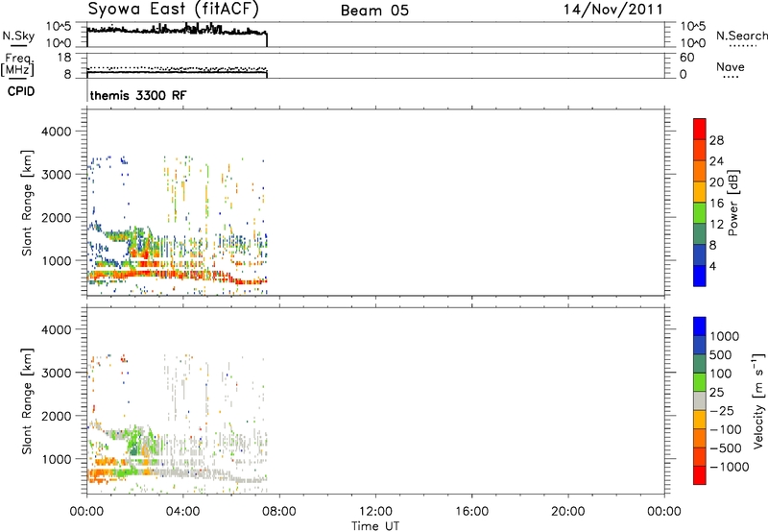Click the 'Syowa East (fitACF)' title text
768x532 pixels.
tap(173, 9)
